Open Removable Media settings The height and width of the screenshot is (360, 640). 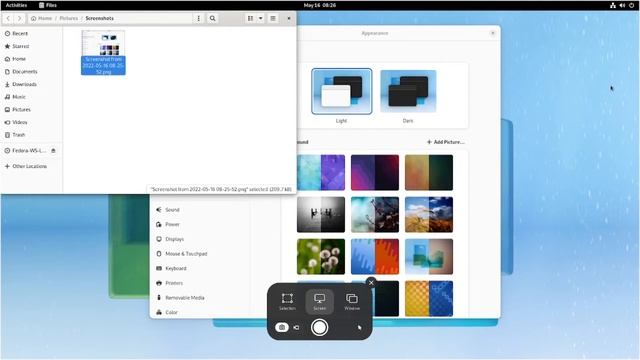pyautogui.click(x=200, y=298)
